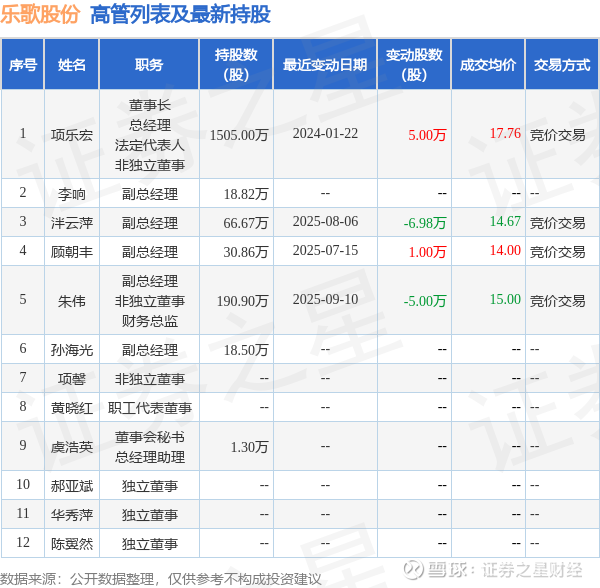Click the green -5.00万 change value
Image resolution: width=600 pixels, height=588 pixels.
[425, 301]
